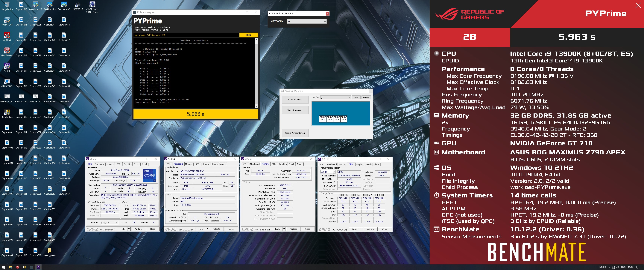Open the BenchMate desktop shortcut
The image size is (644, 270).
click(x=7, y=114)
